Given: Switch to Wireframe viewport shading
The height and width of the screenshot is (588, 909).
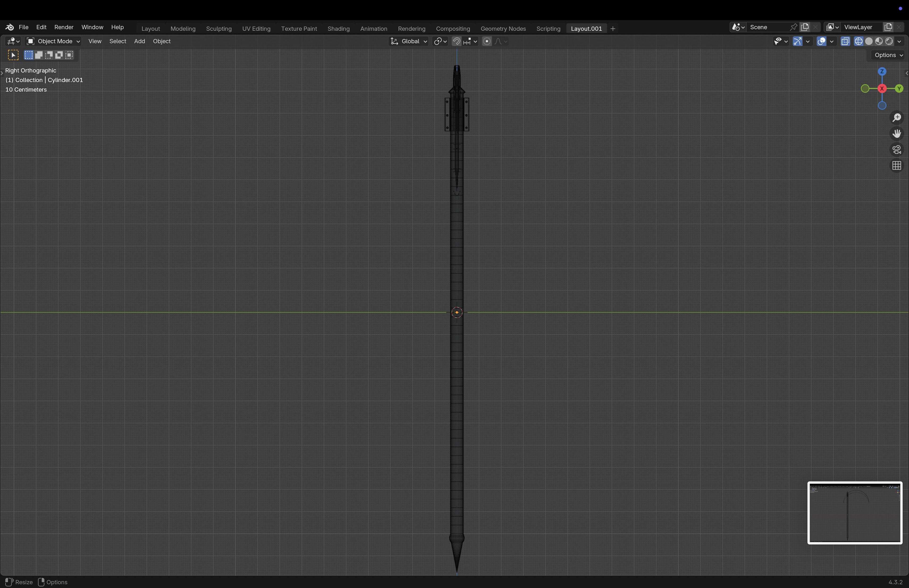Looking at the screenshot, I should [x=858, y=41].
